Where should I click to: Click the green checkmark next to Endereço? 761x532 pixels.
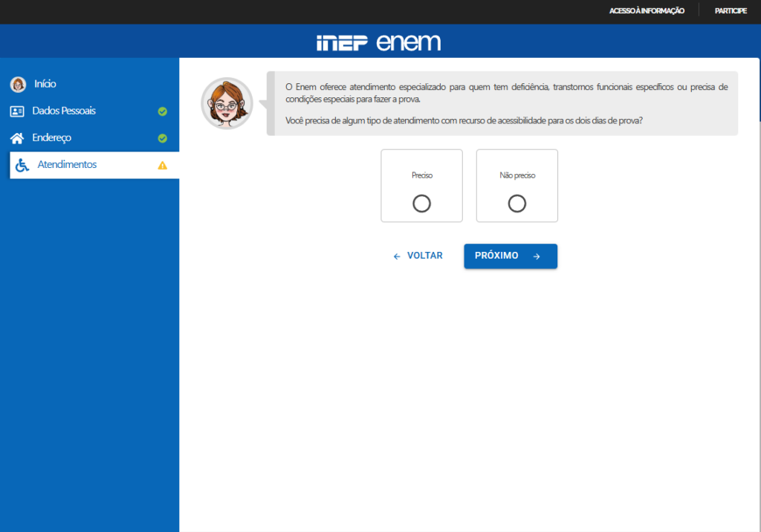pyautogui.click(x=163, y=138)
